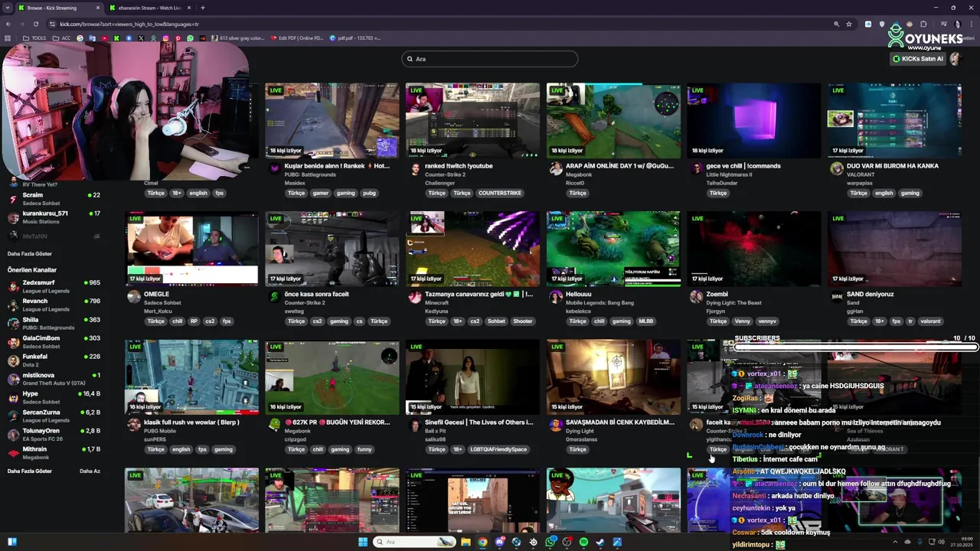Click the Windows taskbar search box

(x=413, y=542)
